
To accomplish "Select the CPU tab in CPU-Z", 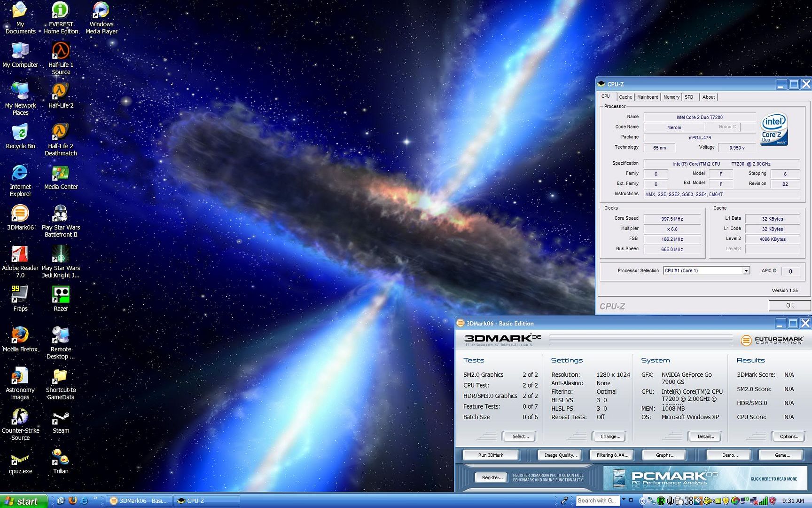I will point(606,96).
